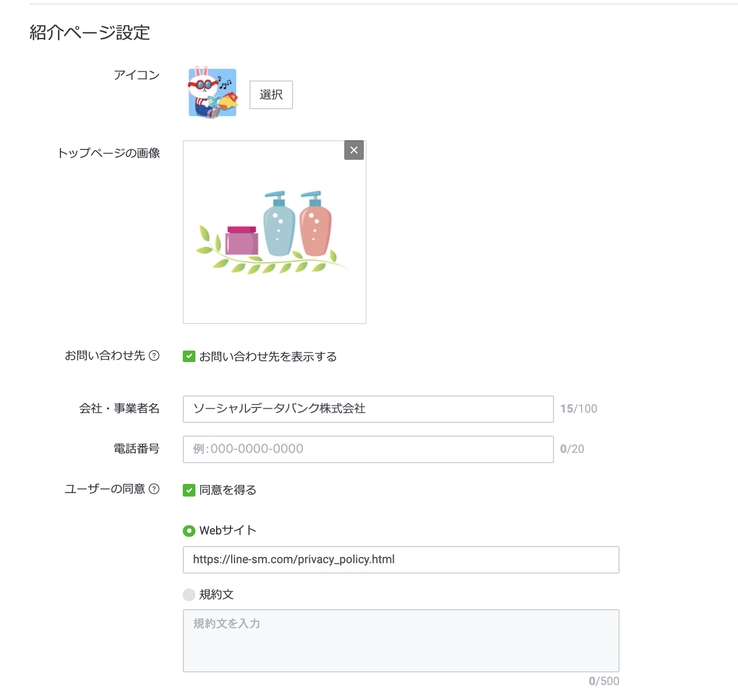Click the privacy policy URL field
This screenshot has width=738, height=700.
(x=401, y=560)
